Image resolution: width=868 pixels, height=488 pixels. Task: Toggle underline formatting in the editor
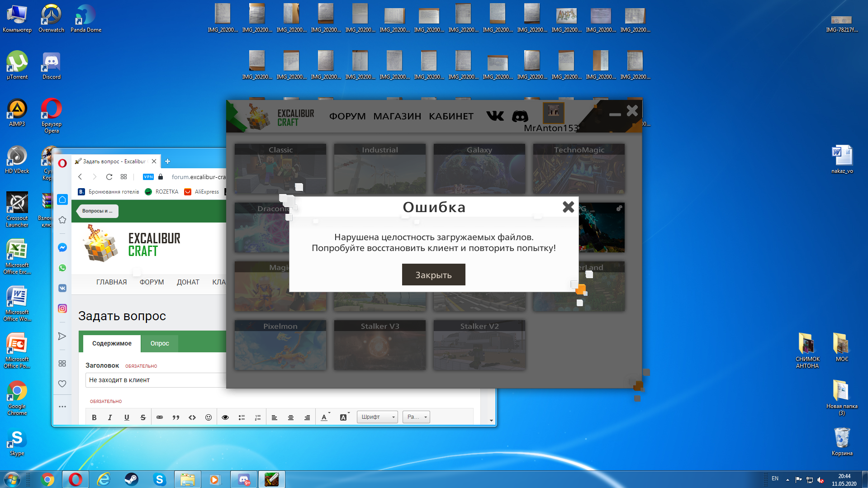pos(127,417)
